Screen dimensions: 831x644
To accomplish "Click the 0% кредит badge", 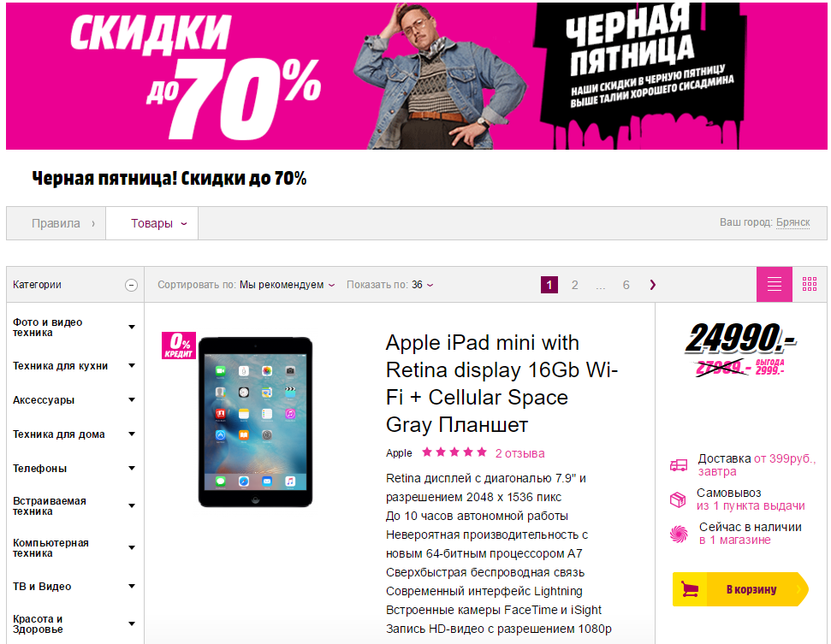I will point(179,346).
